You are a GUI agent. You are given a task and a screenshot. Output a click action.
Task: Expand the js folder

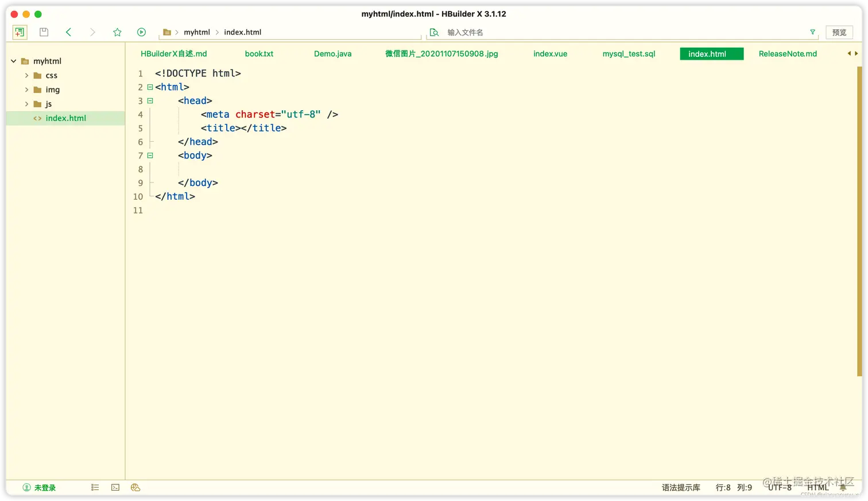click(26, 104)
